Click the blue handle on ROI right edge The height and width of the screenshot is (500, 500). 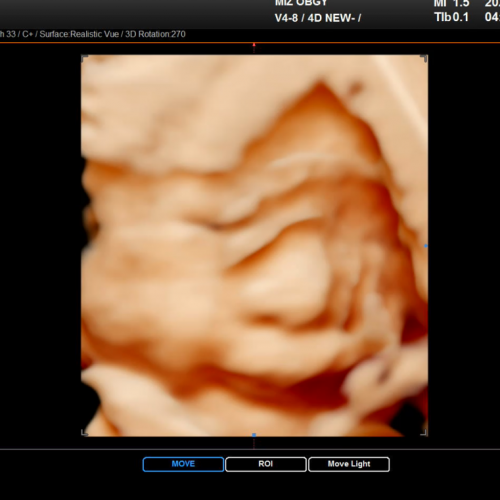click(426, 246)
